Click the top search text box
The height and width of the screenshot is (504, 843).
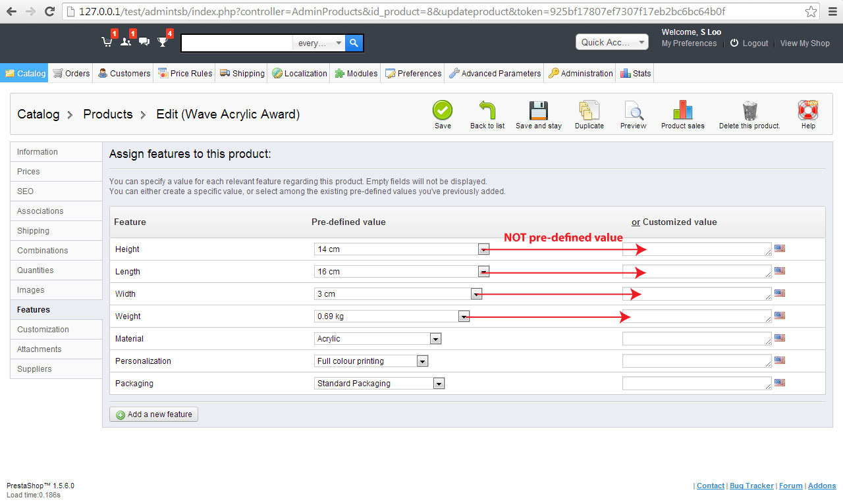[237, 43]
